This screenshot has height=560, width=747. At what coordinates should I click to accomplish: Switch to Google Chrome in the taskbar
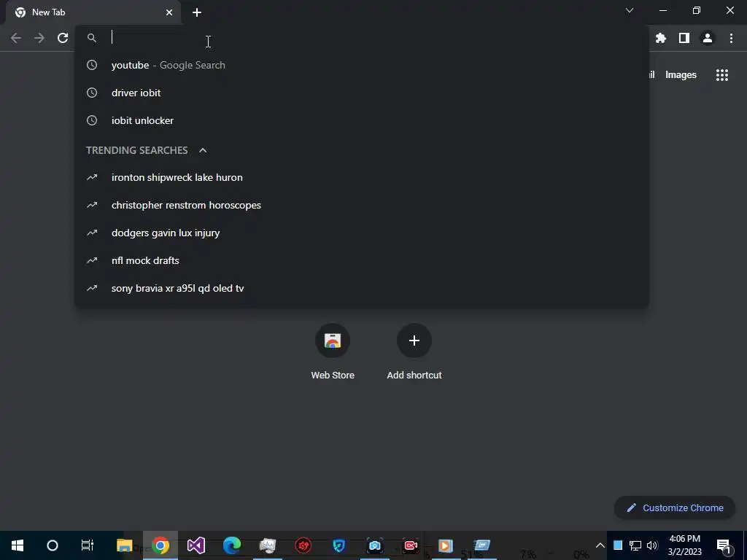(160, 545)
